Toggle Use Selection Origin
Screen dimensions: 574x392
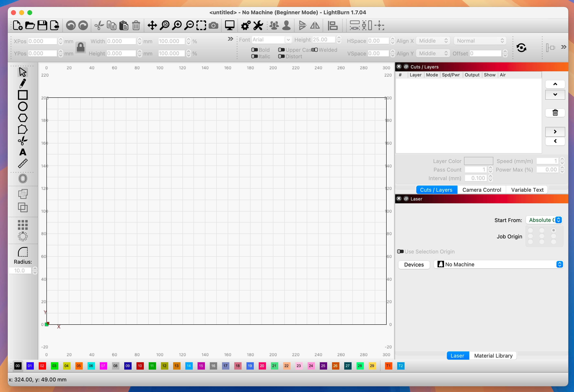pyautogui.click(x=401, y=251)
